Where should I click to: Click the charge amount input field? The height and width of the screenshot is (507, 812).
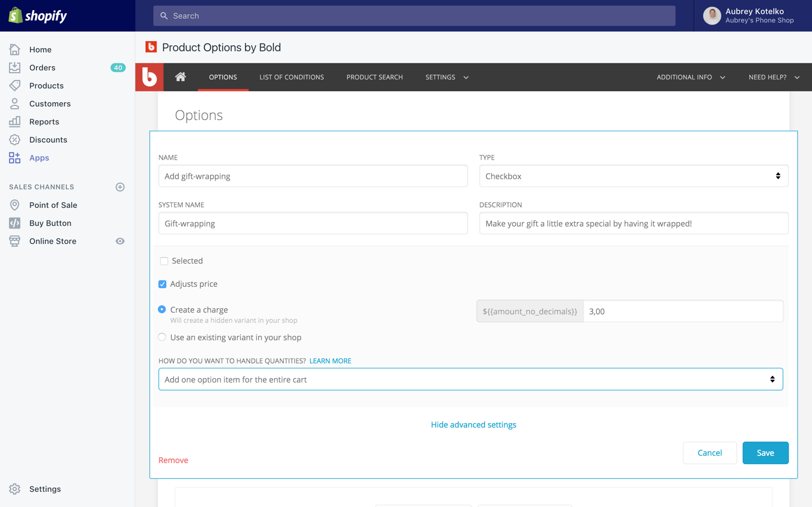(x=683, y=311)
